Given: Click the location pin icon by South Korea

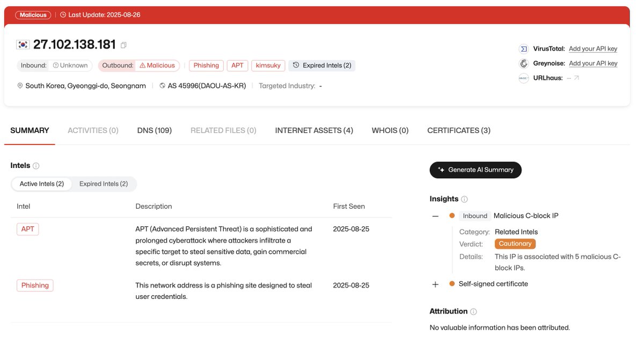Looking at the screenshot, I should tap(20, 86).
